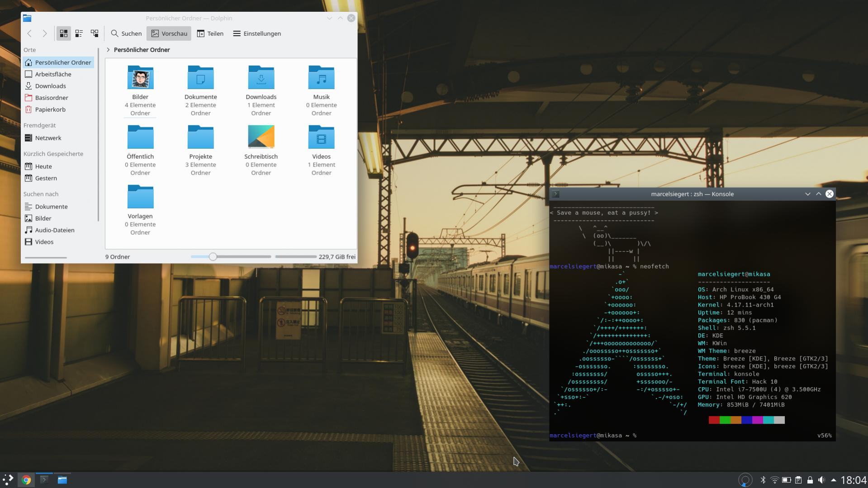
Task: Open the Wi-Fi network tray icon
Action: pos(775,480)
